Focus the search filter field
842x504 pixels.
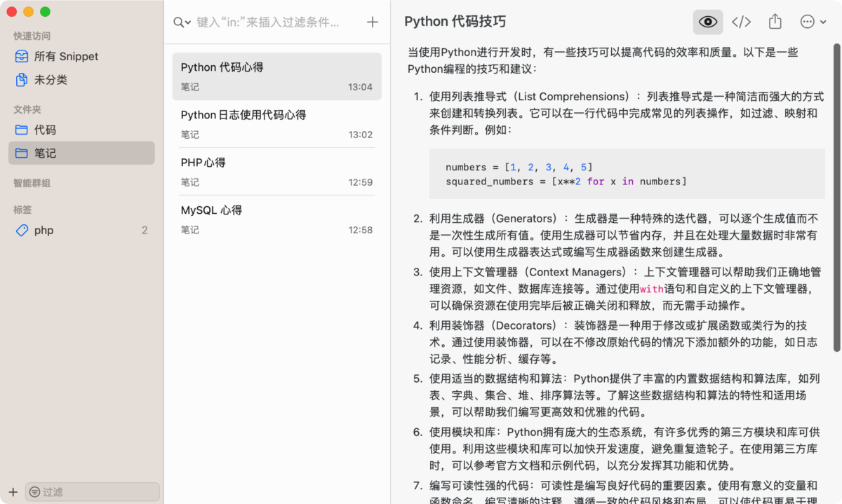point(269,22)
